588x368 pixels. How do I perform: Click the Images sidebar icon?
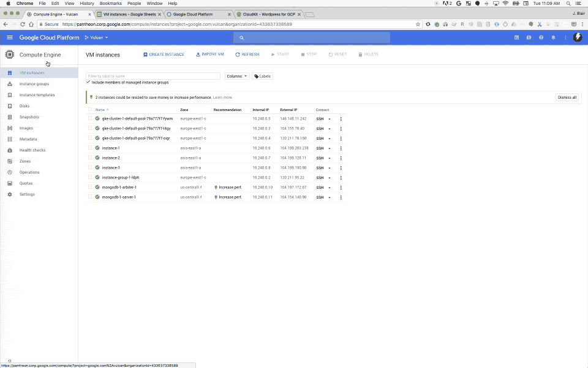10,128
